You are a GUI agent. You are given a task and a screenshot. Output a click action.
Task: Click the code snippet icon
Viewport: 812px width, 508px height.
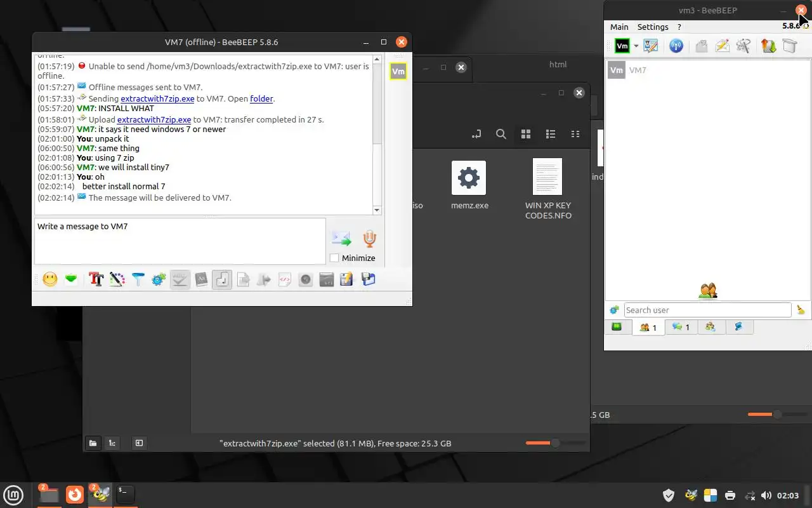[285, 279]
